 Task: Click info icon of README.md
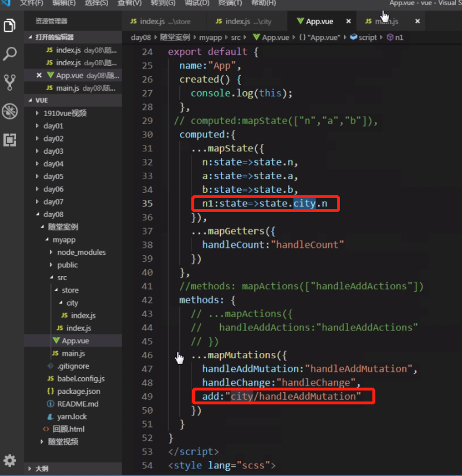coord(51,404)
